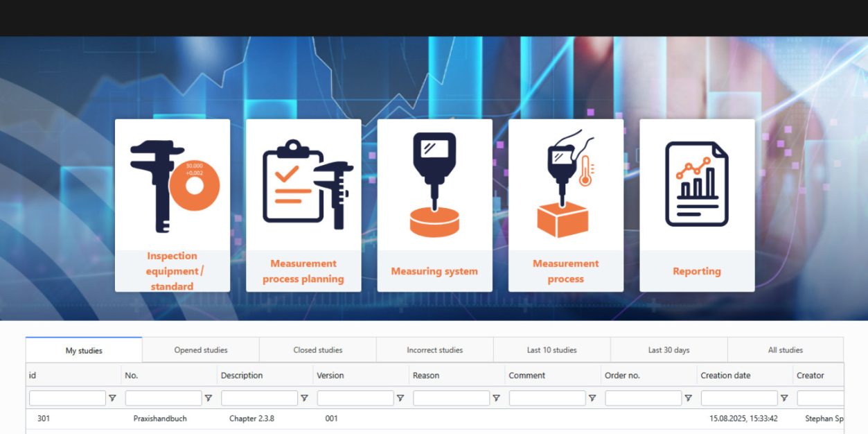
Task: Open the Measurement process thermometer probe icon
Action: [x=565, y=185]
